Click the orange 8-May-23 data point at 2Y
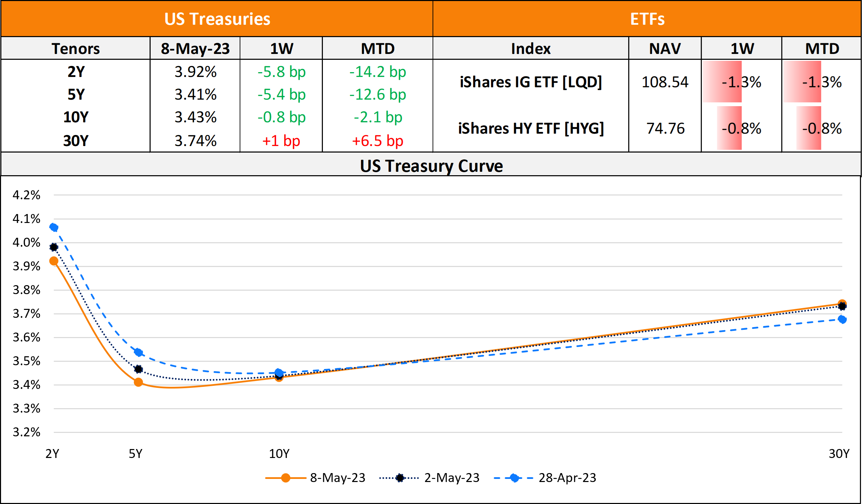862x504 pixels. pos(54,261)
